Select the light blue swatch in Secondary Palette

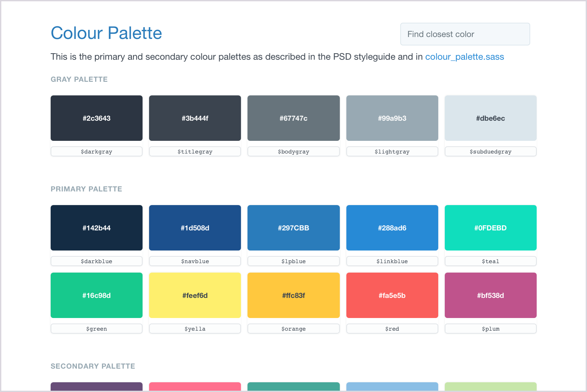tap(392, 386)
